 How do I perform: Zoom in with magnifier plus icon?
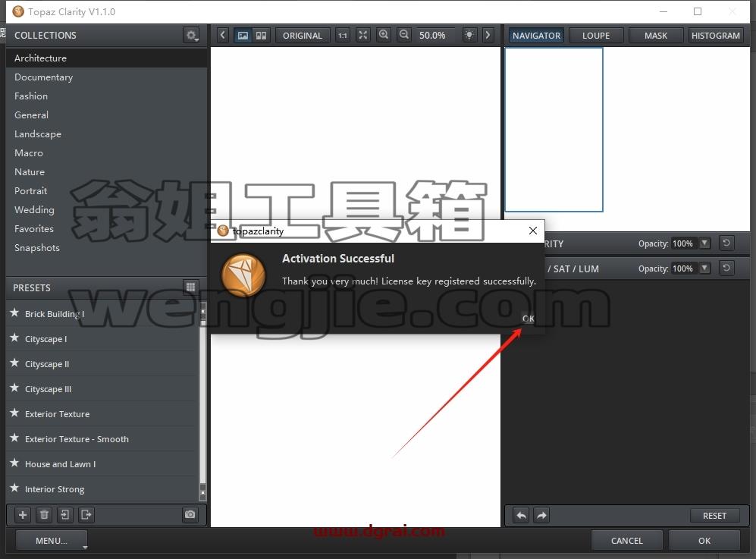tap(383, 35)
